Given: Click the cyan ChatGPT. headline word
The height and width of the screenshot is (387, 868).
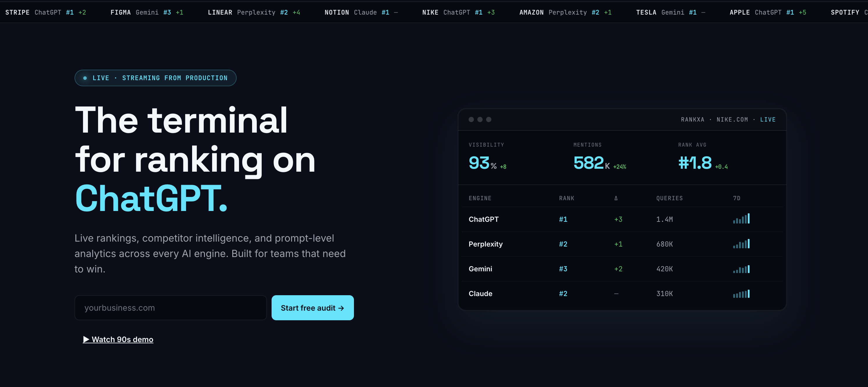Looking at the screenshot, I should (151, 198).
